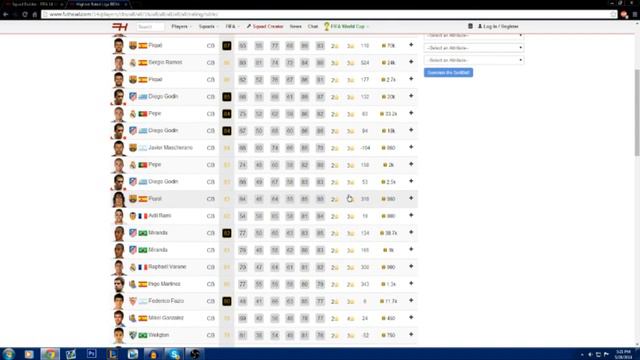Go to the News section

(x=296, y=27)
